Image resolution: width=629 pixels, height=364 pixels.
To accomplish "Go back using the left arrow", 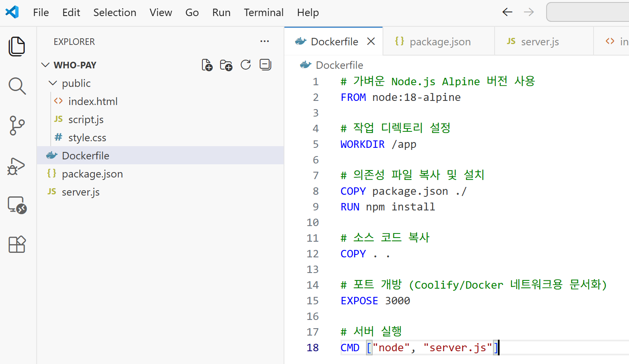I will pos(507,12).
